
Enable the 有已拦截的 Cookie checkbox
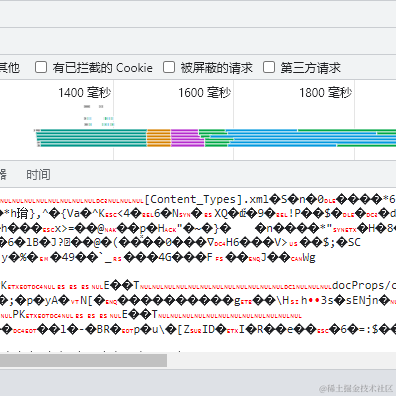point(41,67)
